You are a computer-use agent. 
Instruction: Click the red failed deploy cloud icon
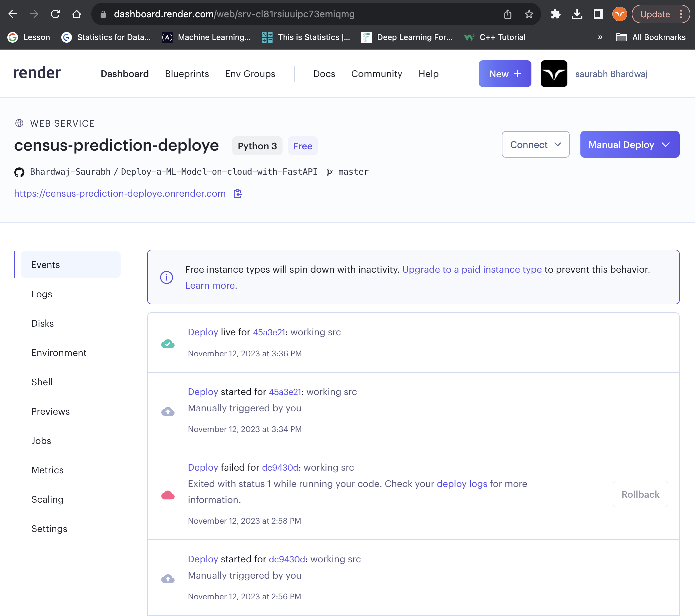(168, 495)
